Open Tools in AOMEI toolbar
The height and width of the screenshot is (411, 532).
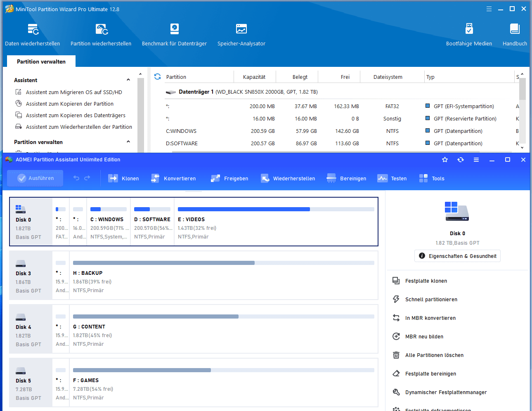click(432, 178)
